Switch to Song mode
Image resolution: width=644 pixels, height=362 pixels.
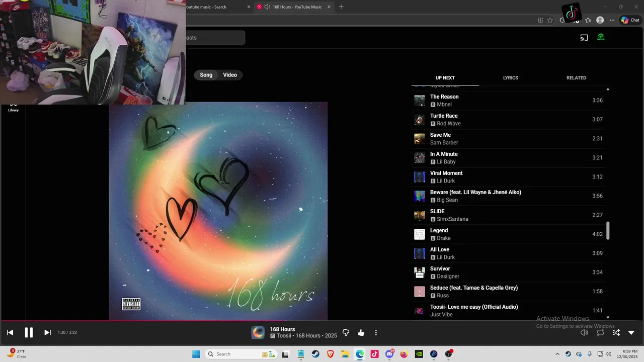point(206,75)
